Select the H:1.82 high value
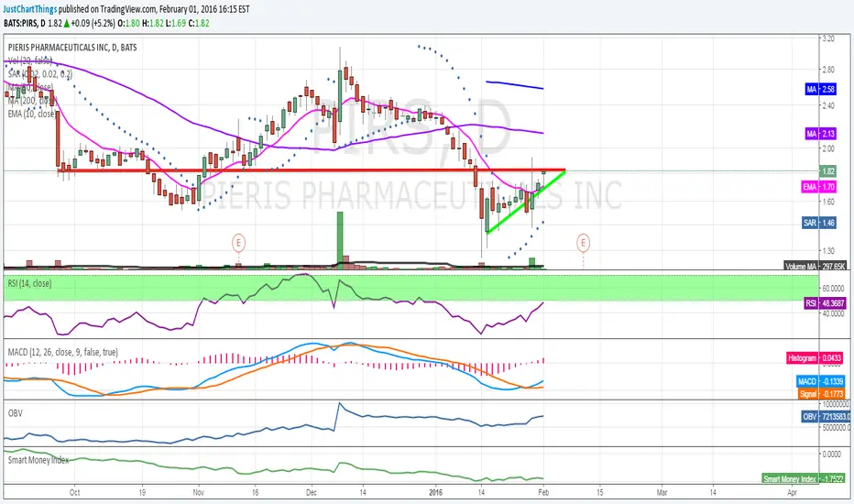Viewport: 854px width, 504px height. 153,23
